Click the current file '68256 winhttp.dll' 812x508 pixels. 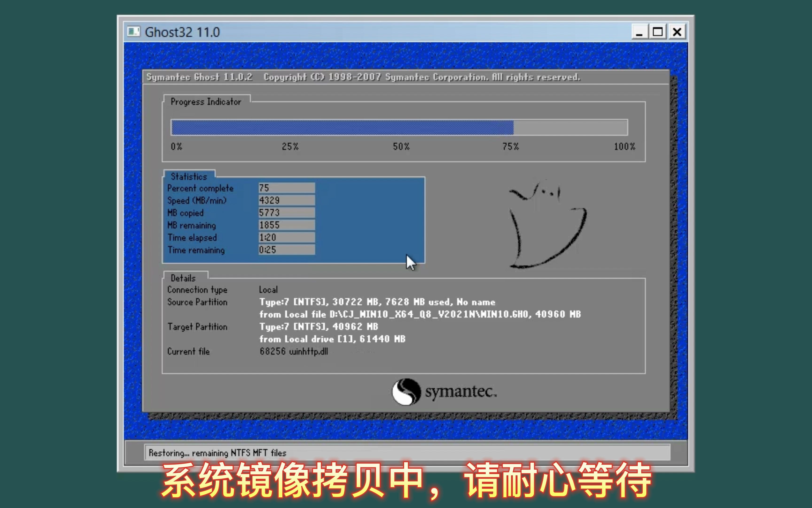click(294, 352)
